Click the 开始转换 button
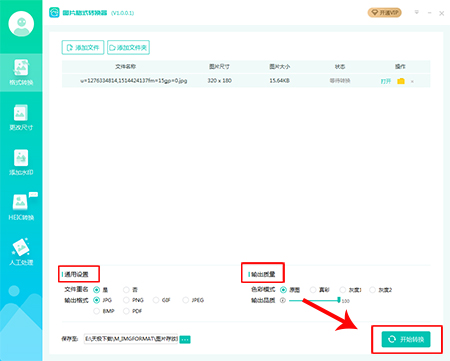Image resolution: width=450 pixels, height=361 pixels. point(406,339)
